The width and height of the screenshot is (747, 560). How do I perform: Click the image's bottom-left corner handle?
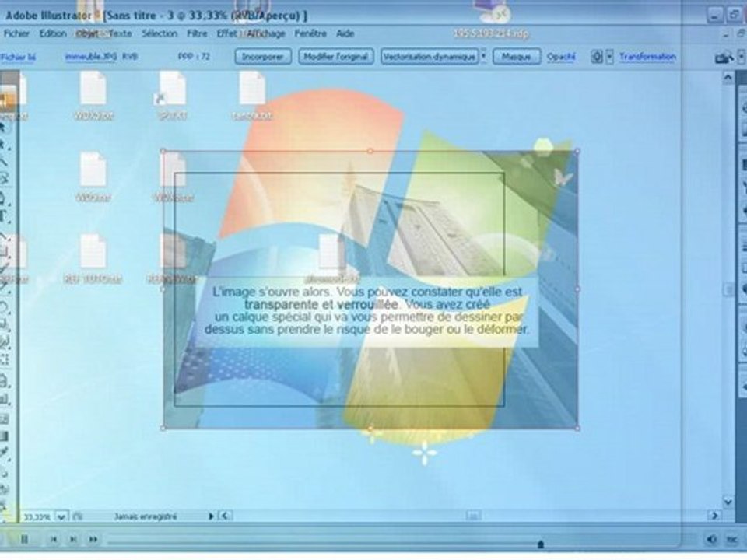click(x=163, y=428)
